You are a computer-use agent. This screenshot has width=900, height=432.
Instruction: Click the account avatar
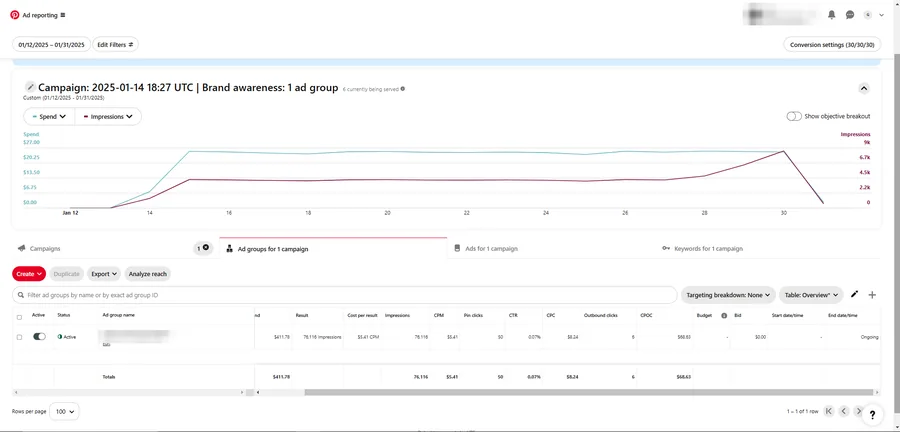[868, 15]
